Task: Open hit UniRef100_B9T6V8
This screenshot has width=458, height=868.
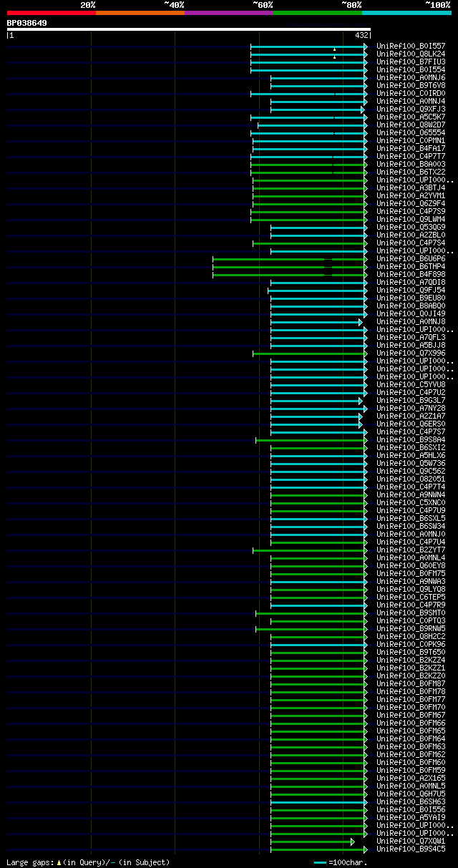Action: click(x=411, y=85)
